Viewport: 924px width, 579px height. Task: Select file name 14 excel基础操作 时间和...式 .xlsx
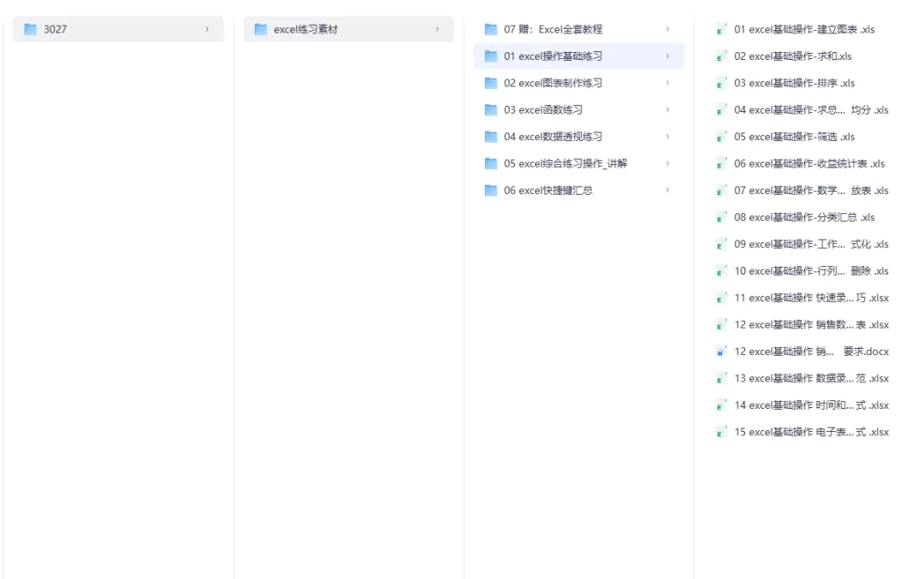pos(811,405)
